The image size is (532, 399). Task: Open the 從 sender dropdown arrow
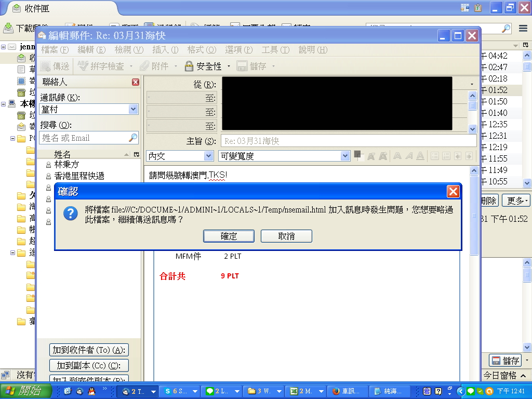(x=472, y=84)
